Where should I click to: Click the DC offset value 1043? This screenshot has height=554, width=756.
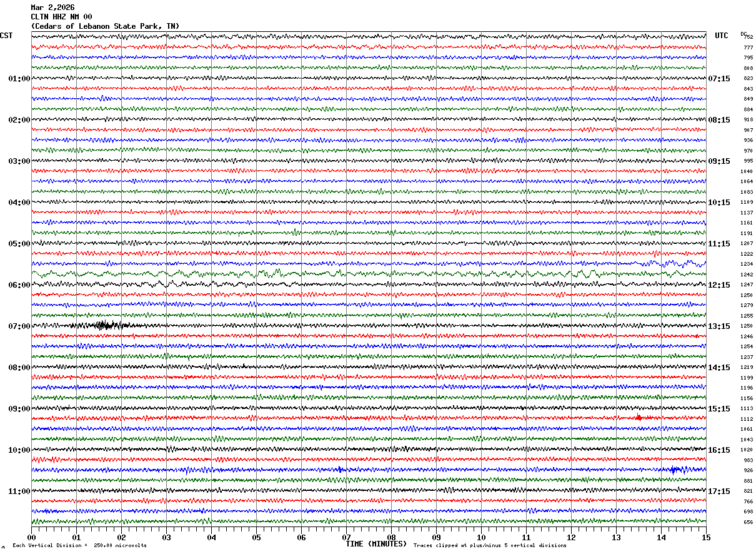pyautogui.click(x=747, y=440)
